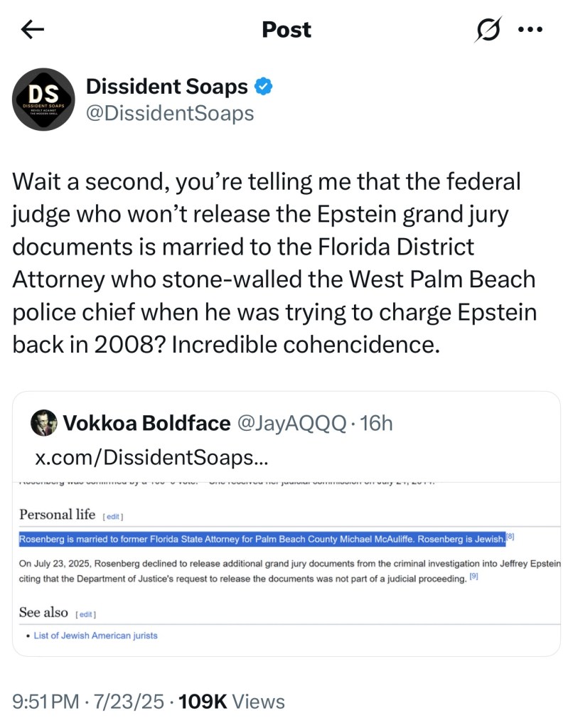Click the [9] citation reference
573x728 pixels.
click(473, 578)
